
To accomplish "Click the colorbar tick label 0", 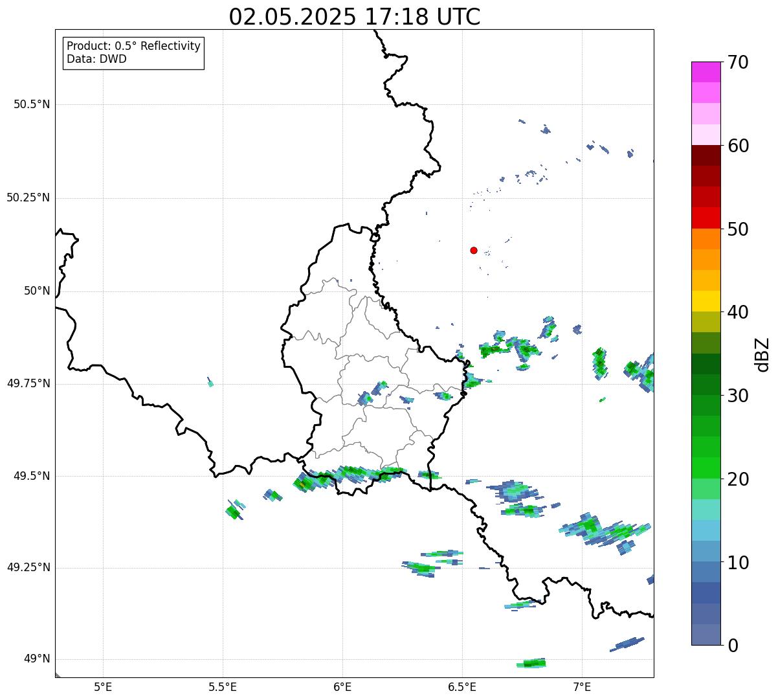I will [x=732, y=646].
